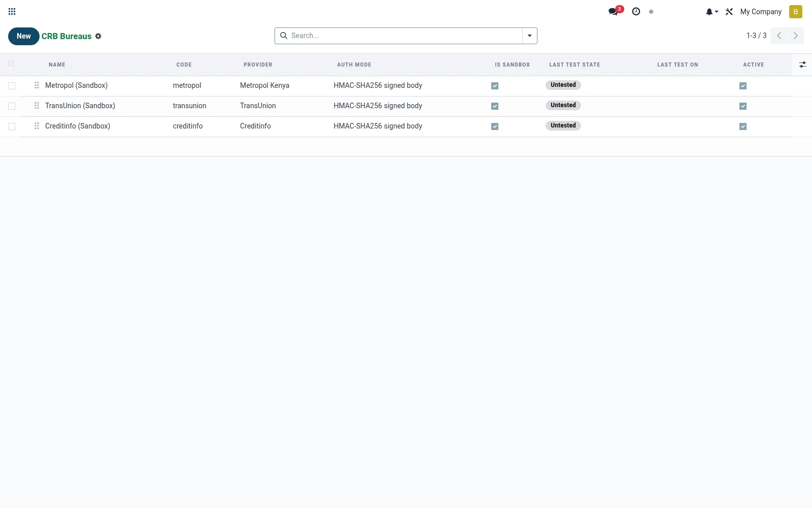Open the conversations message icon
812x508 pixels.
pos(614,11)
